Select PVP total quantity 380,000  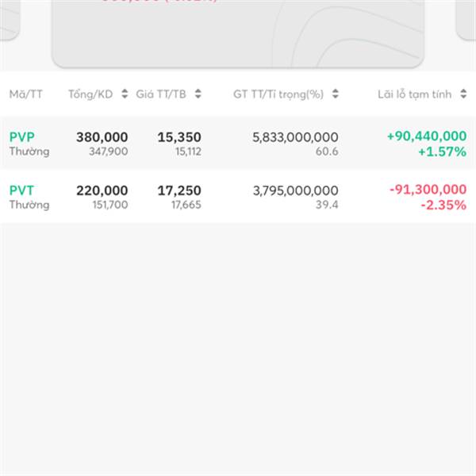pyautogui.click(x=102, y=137)
